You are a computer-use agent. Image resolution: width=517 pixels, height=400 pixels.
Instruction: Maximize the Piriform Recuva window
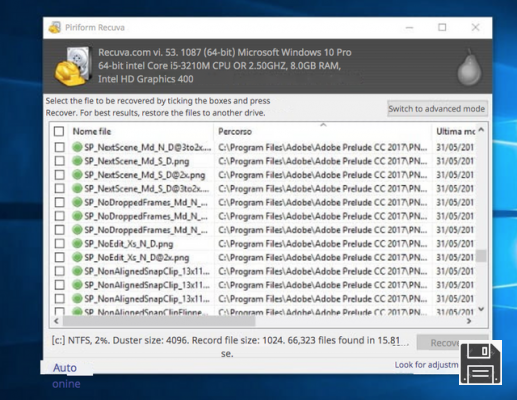coord(442,27)
